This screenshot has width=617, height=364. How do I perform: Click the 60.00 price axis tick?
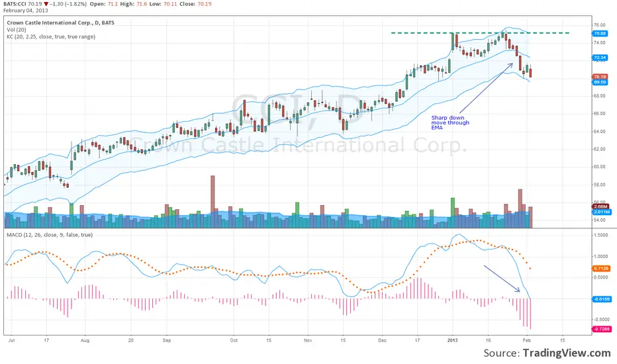pos(600,167)
